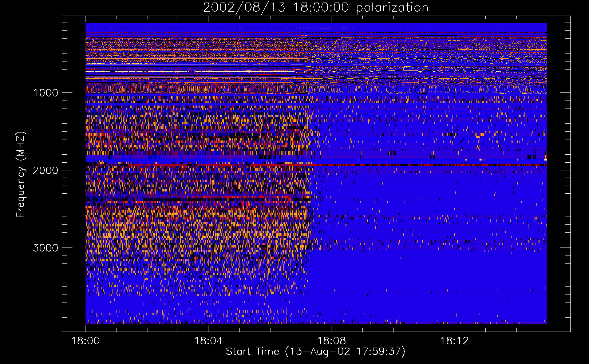Click the 18:12 time axis label
The height and width of the screenshot is (364, 589).
click(x=455, y=341)
